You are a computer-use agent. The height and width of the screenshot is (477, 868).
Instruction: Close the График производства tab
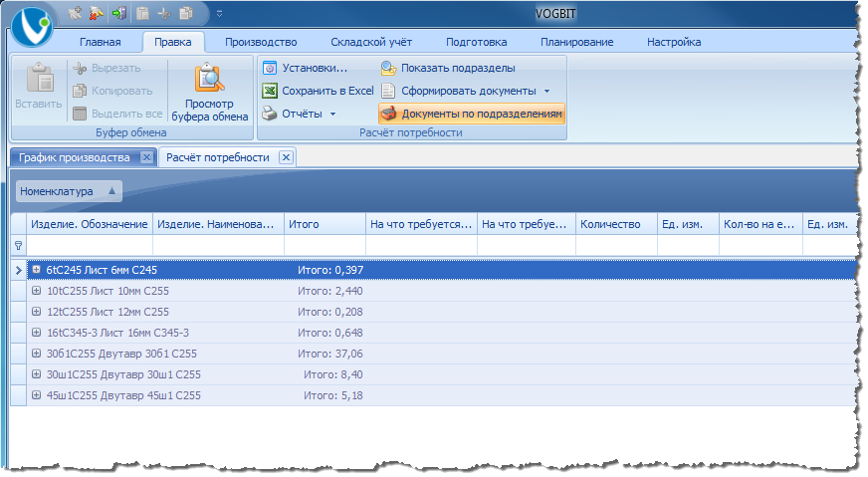click(x=146, y=157)
